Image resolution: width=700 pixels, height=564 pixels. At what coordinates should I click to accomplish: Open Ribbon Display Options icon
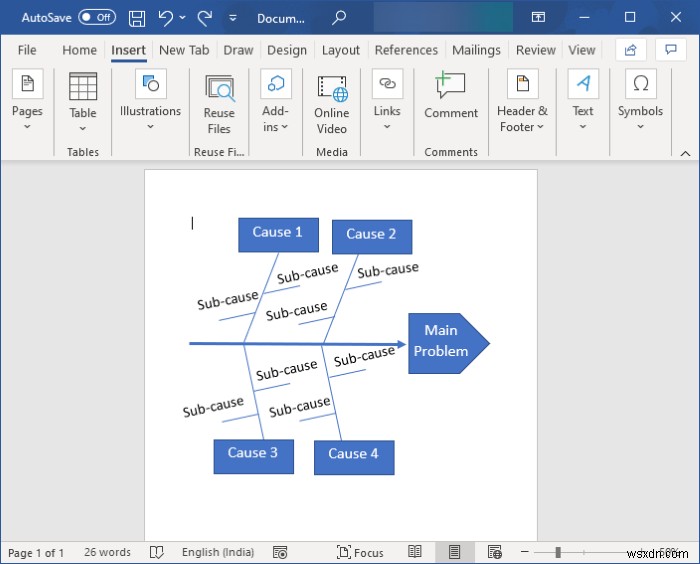pos(538,17)
